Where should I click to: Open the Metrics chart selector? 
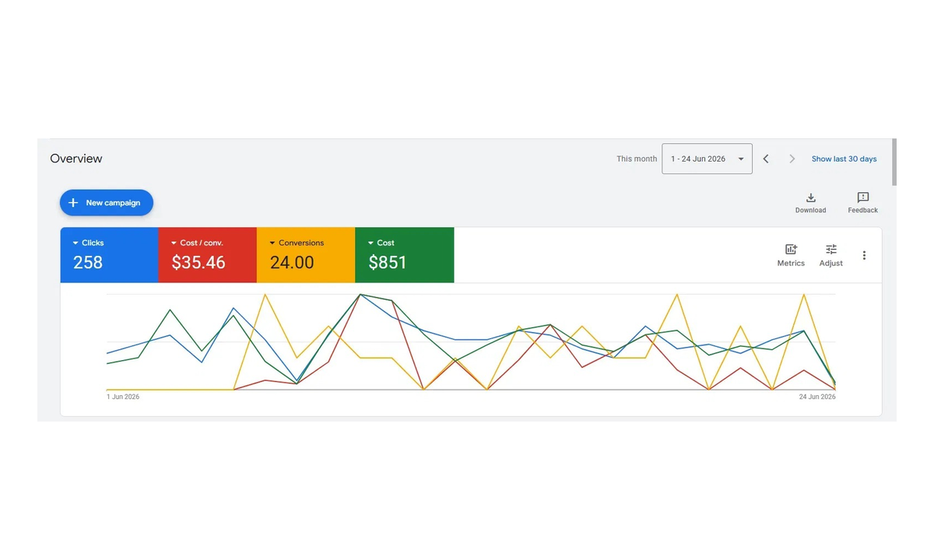(791, 255)
